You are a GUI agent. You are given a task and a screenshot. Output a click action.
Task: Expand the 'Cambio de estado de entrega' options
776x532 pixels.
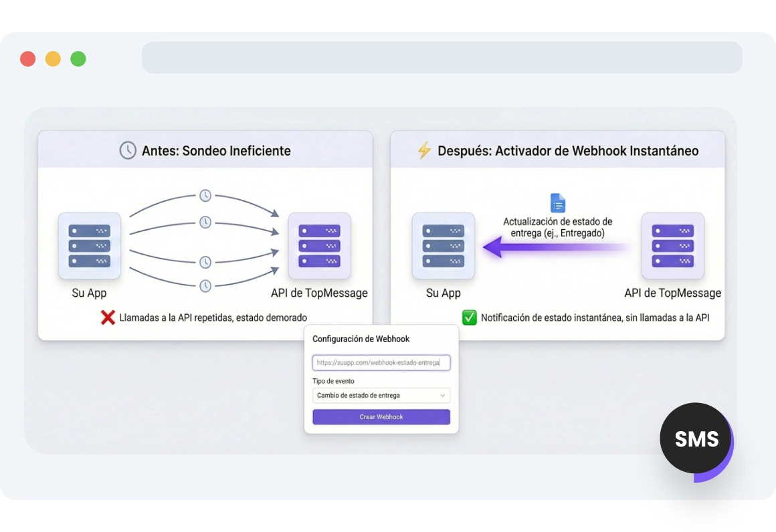[x=381, y=395]
